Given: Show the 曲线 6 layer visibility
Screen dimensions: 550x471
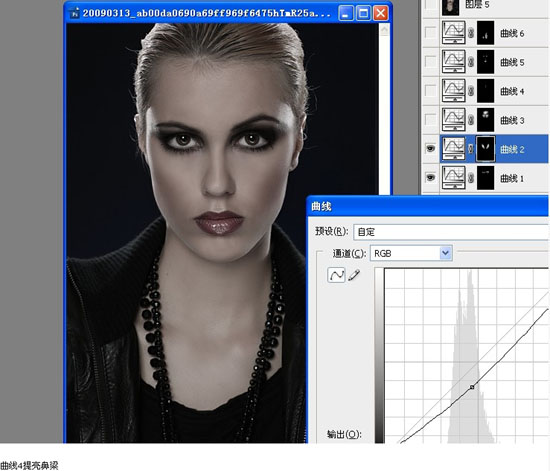Looking at the screenshot, I should tap(430, 33).
